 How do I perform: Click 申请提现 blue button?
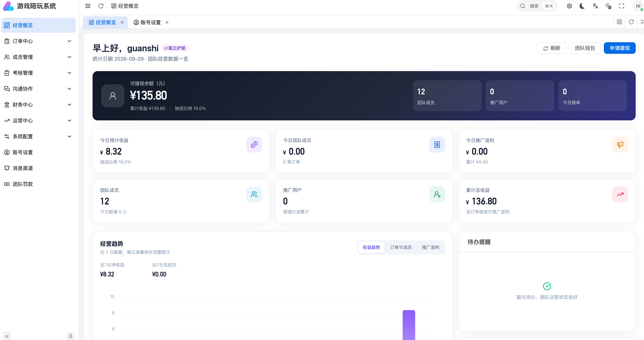pyautogui.click(x=619, y=48)
